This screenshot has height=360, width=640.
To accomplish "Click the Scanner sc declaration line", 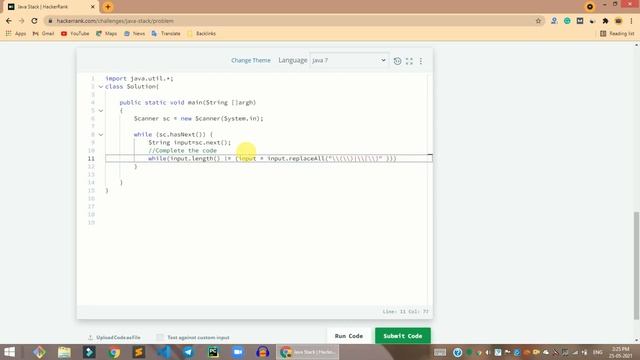I will 199,118.
